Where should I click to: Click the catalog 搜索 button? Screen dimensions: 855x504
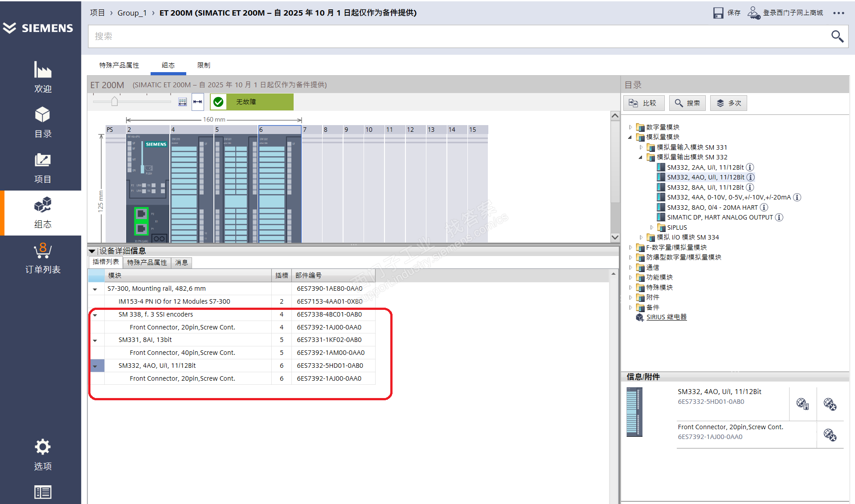(x=687, y=103)
